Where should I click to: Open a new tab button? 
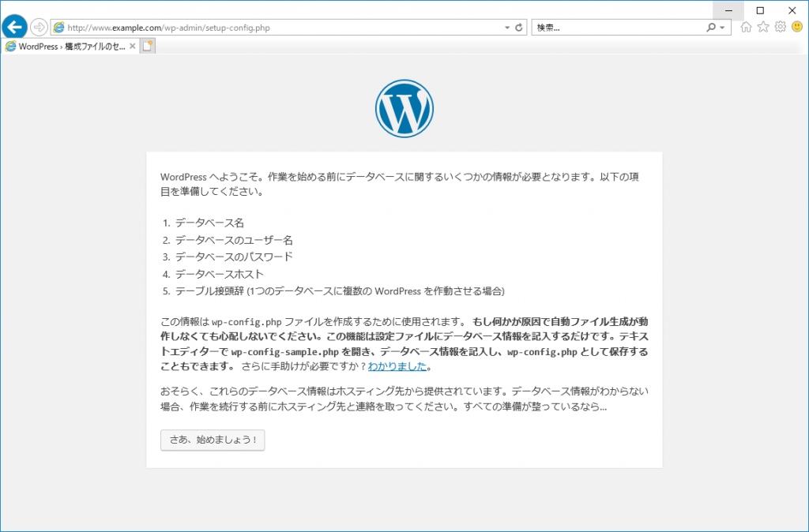(148, 47)
